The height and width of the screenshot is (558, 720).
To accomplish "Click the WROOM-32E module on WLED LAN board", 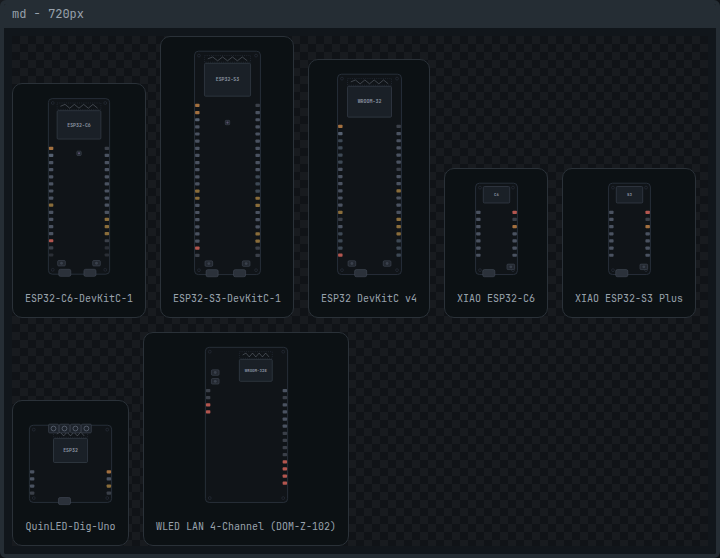I will tap(256, 370).
